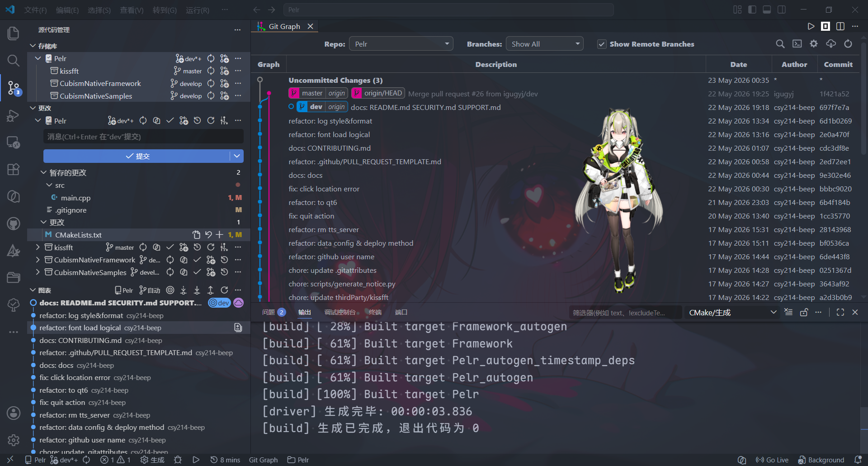The image size is (868, 466).
Task: Toggle Show Remote Branches checkbox
Action: pos(602,44)
